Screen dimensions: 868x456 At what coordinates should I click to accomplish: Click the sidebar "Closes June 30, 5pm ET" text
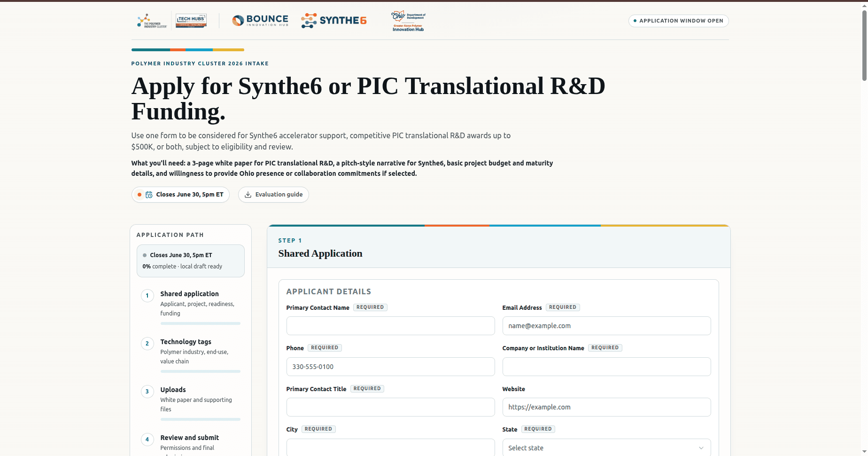click(x=181, y=255)
